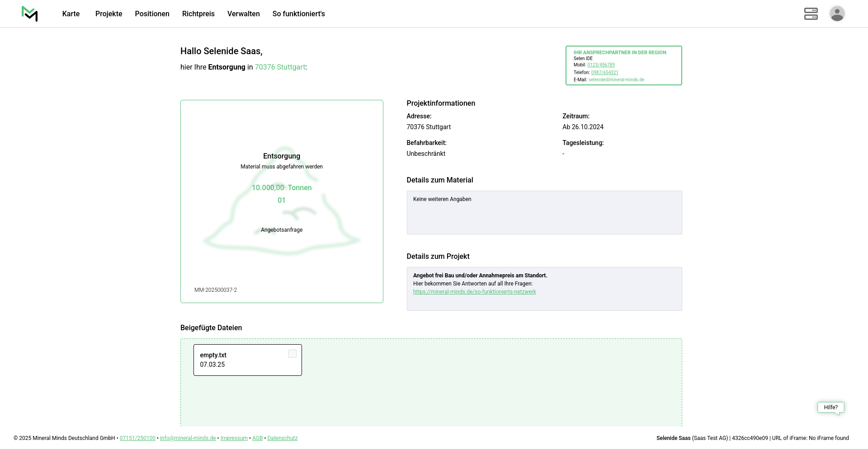The image size is (868, 449).
Task: Open the Karte menu item
Action: (71, 14)
